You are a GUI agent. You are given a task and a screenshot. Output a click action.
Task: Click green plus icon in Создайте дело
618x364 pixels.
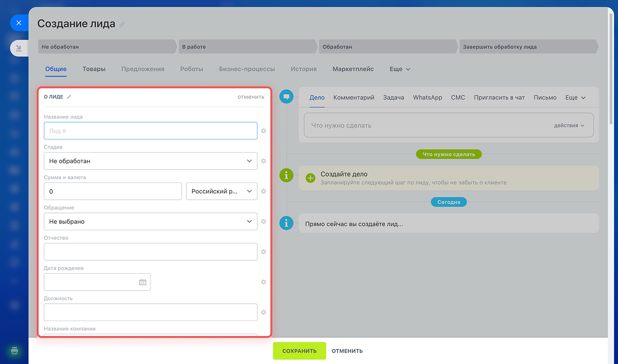[310, 178]
